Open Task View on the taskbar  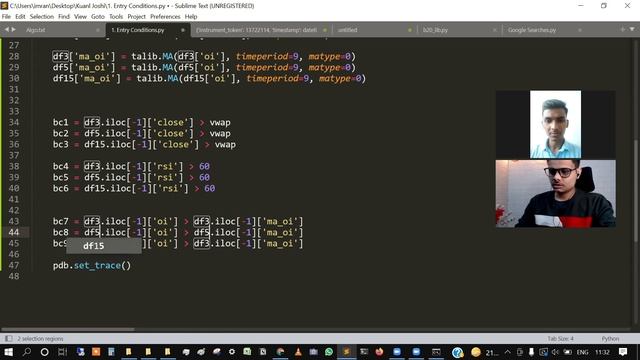pos(62,352)
